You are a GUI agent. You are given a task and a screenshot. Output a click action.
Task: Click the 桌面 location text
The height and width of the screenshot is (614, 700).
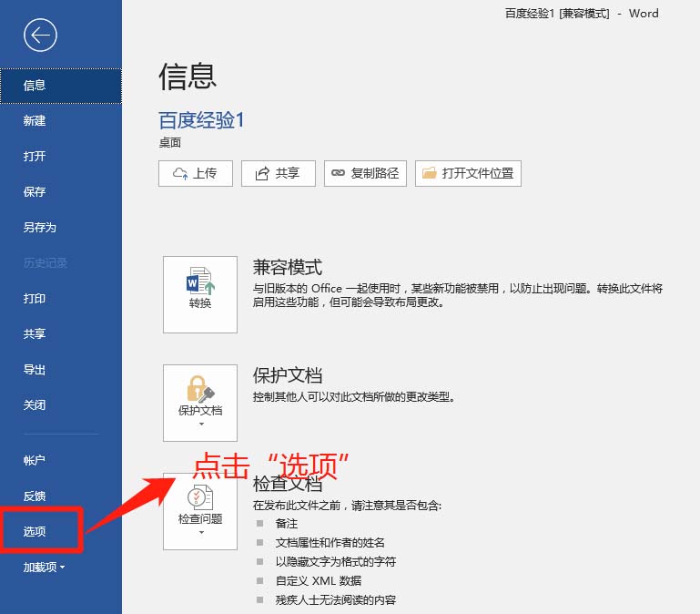tap(170, 143)
